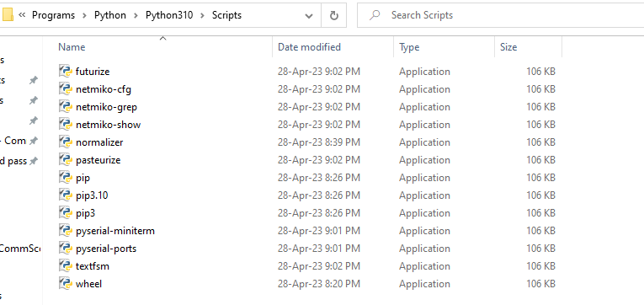Click the pin icon next to 'd pass' item
This screenshot has width=644, height=305.
(34, 161)
